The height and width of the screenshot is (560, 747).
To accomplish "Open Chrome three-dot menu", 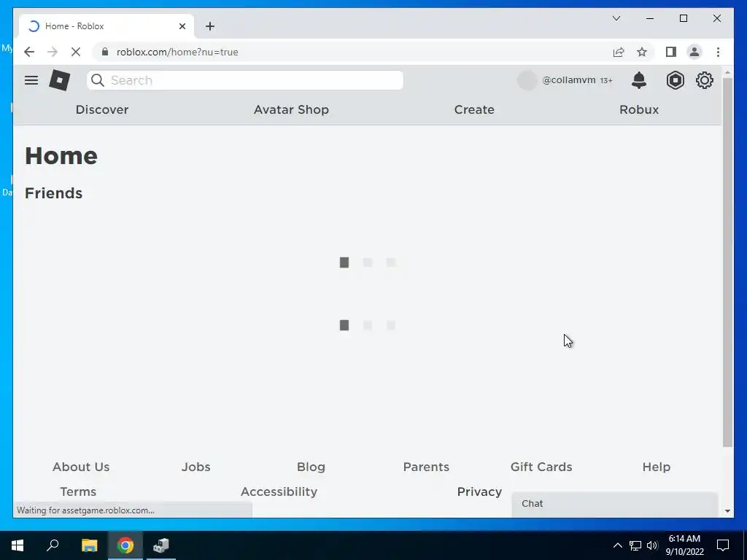I will (718, 52).
